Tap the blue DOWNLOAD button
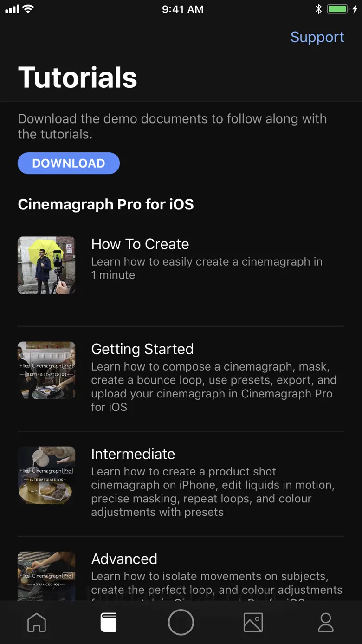Image resolution: width=362 pixels, height=644 pixels. tap(69, 163)
